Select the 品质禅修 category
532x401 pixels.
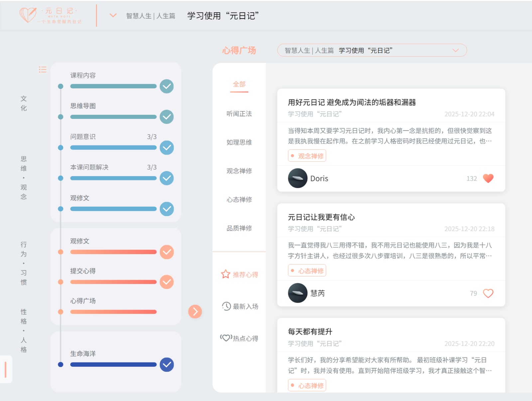tap(239, 228)
